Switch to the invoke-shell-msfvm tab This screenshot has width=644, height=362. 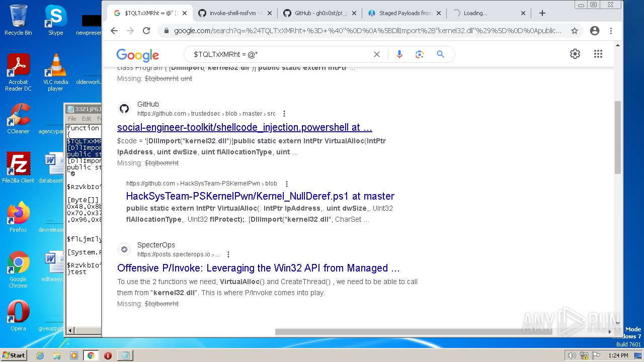coord(234,13)
